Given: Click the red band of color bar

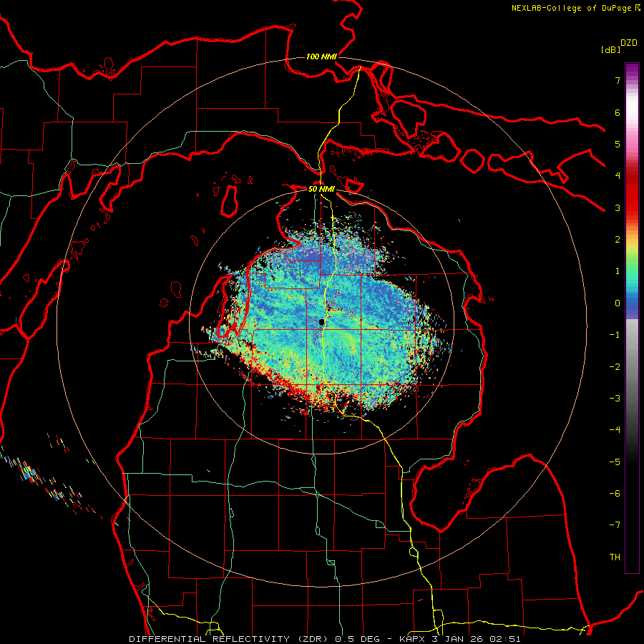Looking at the screenshot, I should [632, 193].
